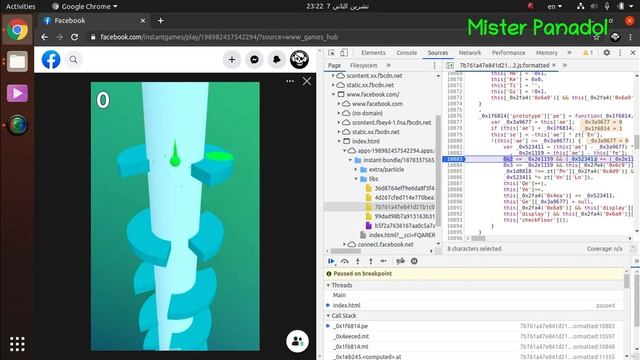The height and width of the screenshot is (360, 640).
Task: Toggle pause on exceptions button
Action: (414, 261)
